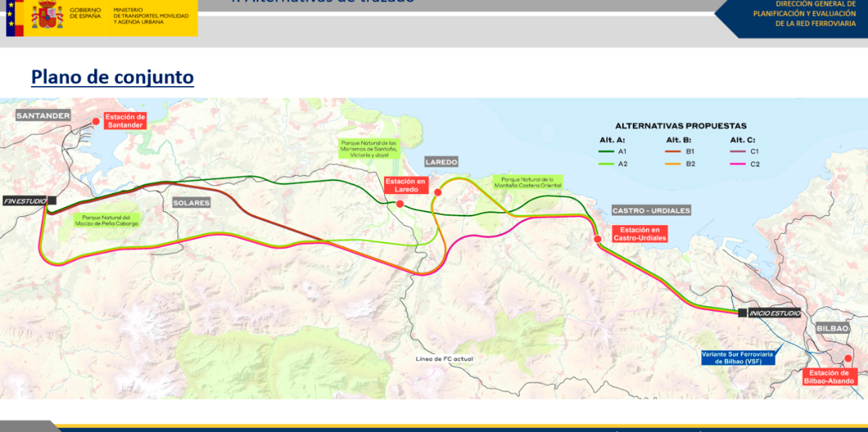
Task: Click the SOLARES town label
Action: point(191,203)
